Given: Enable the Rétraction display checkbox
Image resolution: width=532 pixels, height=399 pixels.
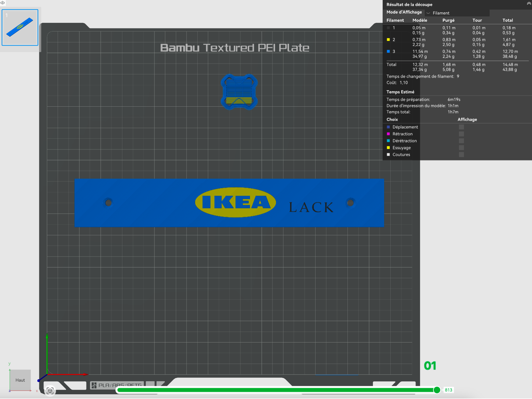Looking at the screenshot, I should click(461, 134).
